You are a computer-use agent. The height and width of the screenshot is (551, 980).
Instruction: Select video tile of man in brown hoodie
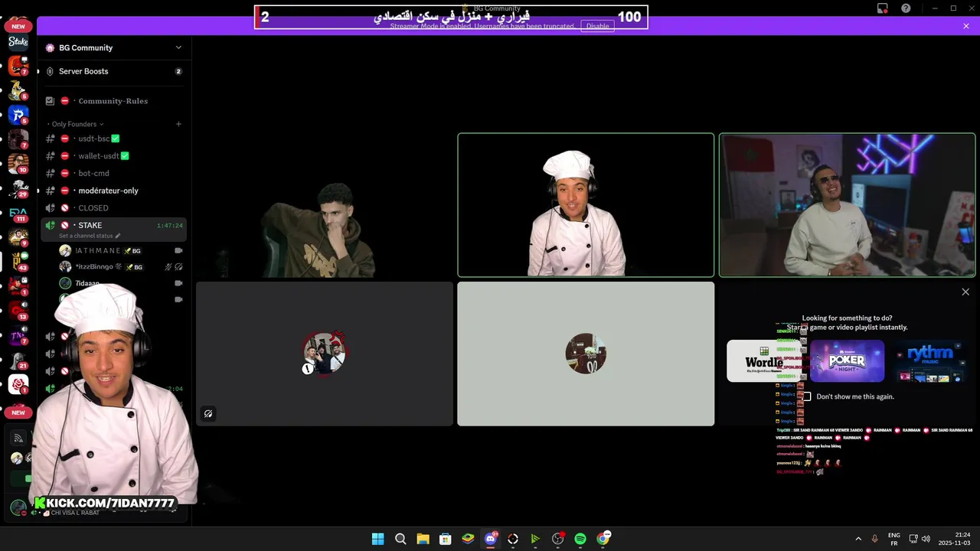[325, 205]
